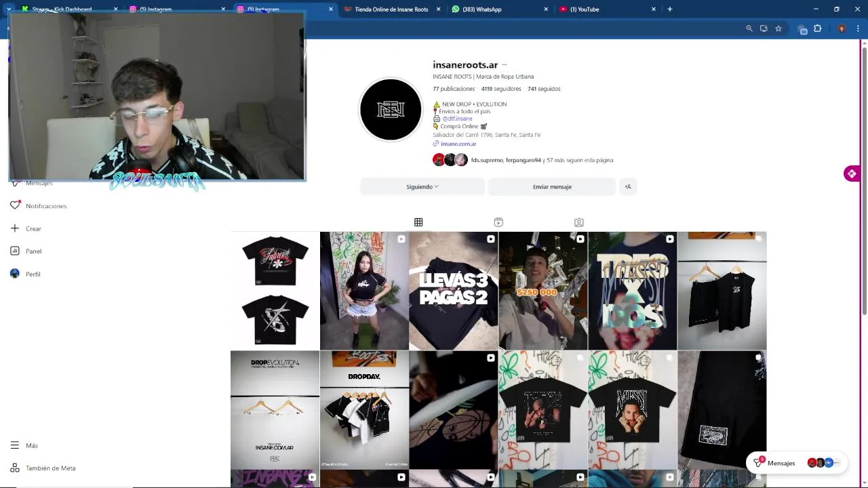The image size is (868, 488).
Task: Open the @dtf.insane mention link
Action: [457, 119]
